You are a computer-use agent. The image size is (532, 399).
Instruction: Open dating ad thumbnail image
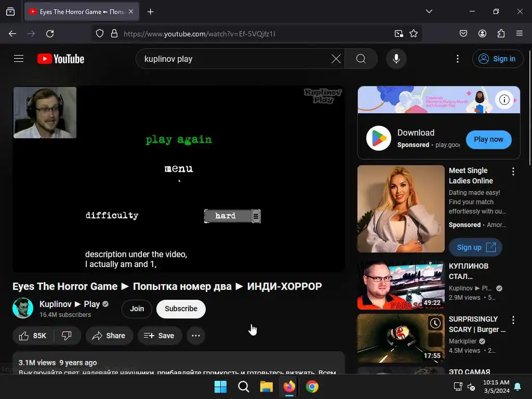(x=401, y=209)
